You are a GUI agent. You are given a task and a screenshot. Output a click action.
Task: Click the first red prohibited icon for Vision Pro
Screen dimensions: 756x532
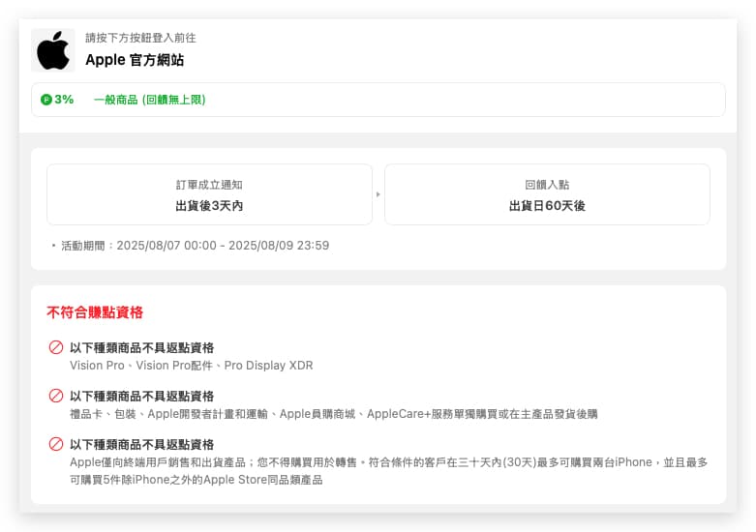56,347
